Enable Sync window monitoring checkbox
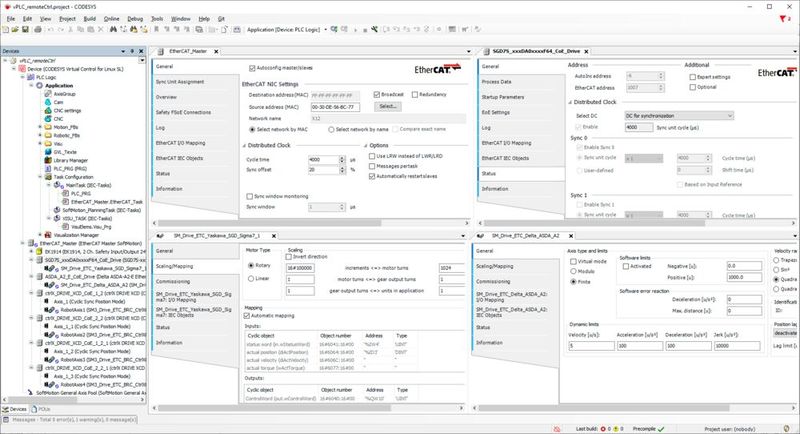Screen dimensions: 800x434 click(249, 196)
